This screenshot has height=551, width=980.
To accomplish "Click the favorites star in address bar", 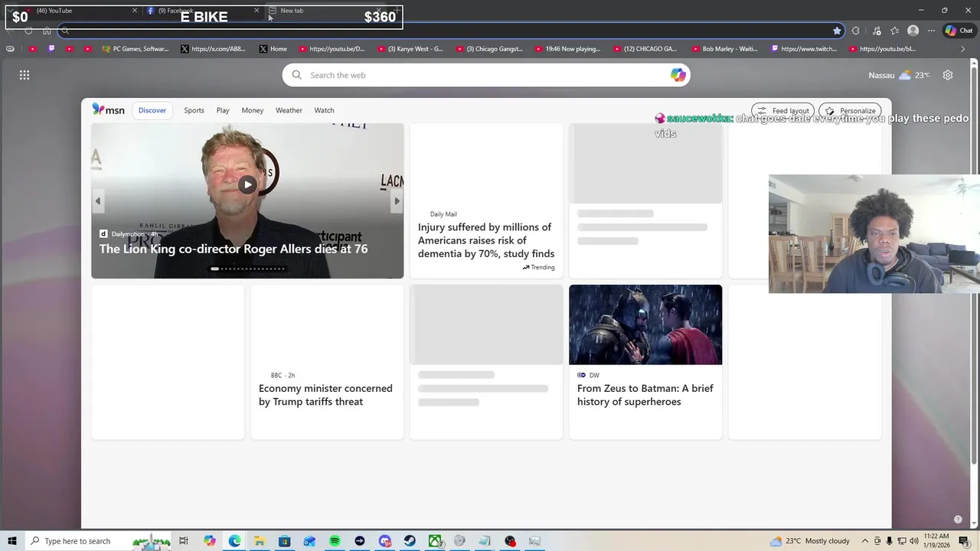I will pyautogui.click(x=837, y=31).
